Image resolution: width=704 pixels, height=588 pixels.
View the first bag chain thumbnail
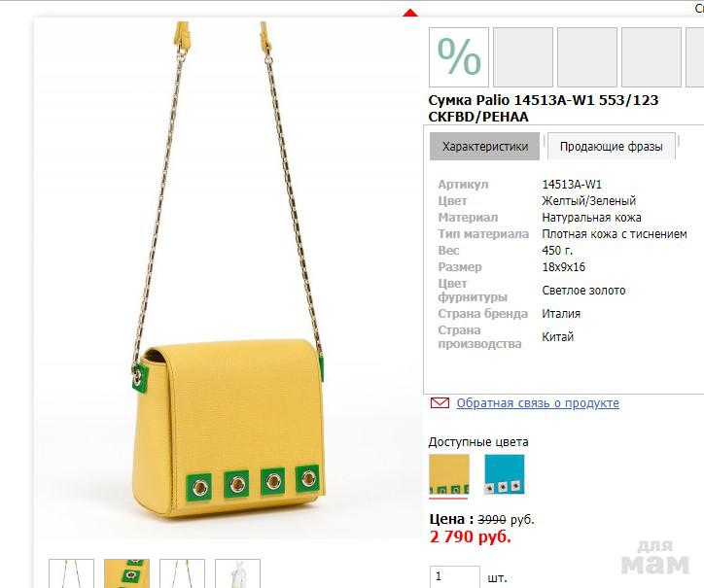click(x=71, y=573)
